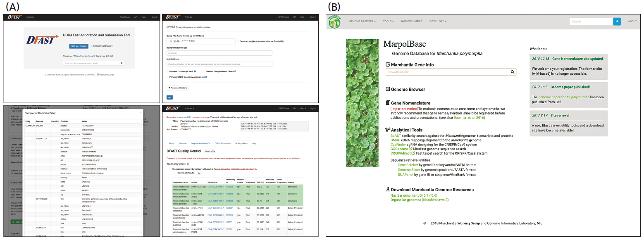Switch to the DDBJ Submission tab
The height and width of the screenshot is (240, 644).
[x=222, y=143]
